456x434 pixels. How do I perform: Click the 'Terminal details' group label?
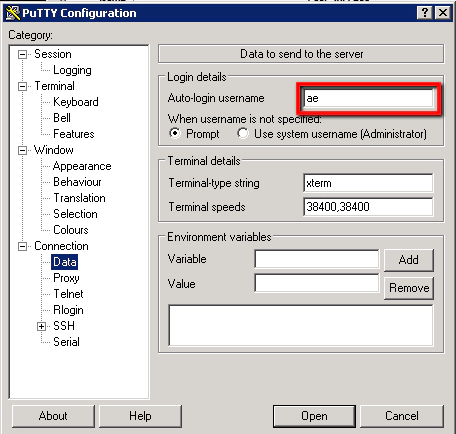click(x=204, y=161)
